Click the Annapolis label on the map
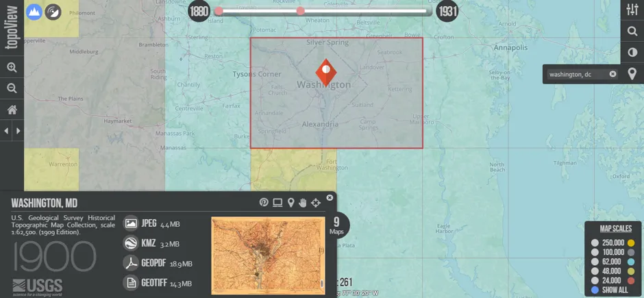Image resolution: width=644 pixels, height=298 pixels. [x=510, y=48]
